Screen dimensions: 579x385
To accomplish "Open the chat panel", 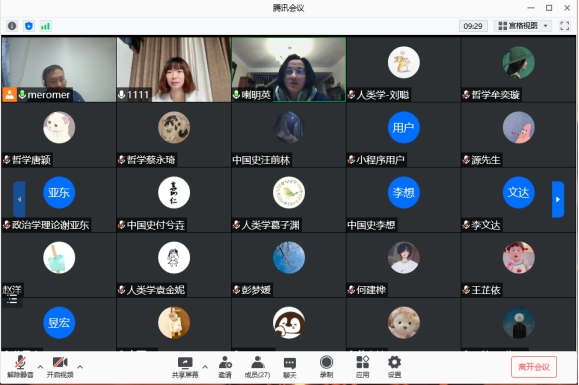I will (290, 367).
